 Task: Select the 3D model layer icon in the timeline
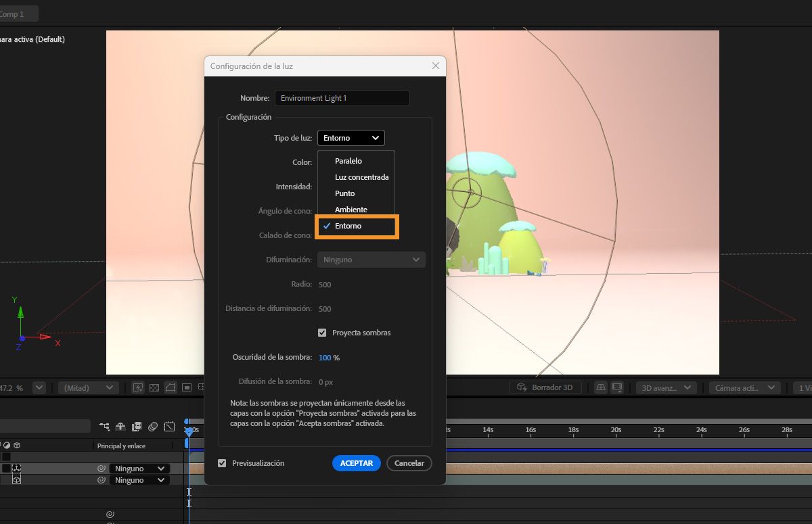click(x=16, y=469)
